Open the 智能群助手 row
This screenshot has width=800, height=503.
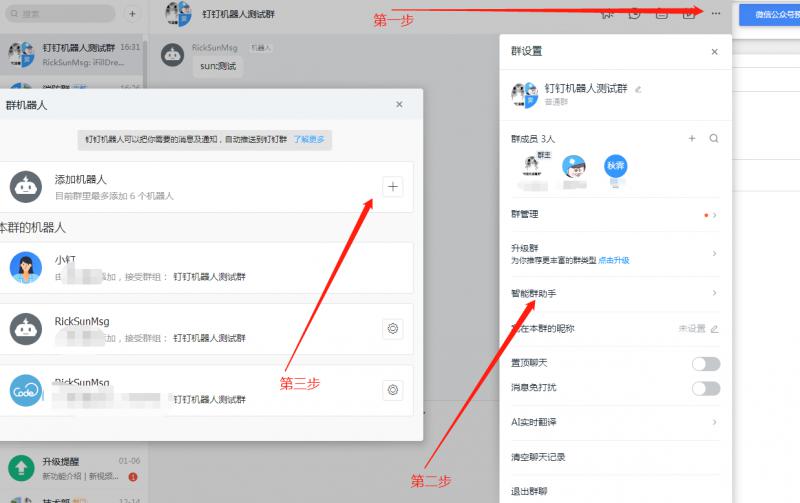(x=615, y=293)
